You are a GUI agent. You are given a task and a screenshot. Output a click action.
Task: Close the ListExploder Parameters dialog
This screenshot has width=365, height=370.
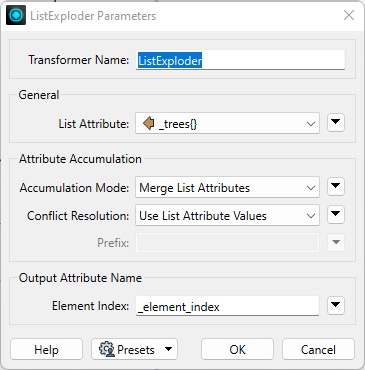[x=349, y=15]
